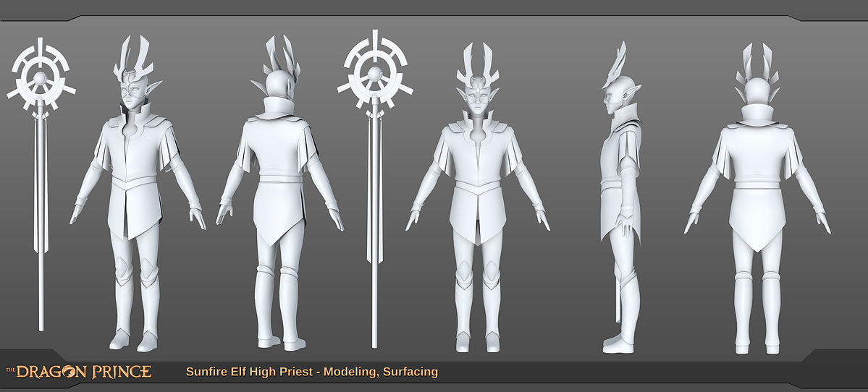Image resolution: width=868 pixels, height=392 pixels.
Task: Select the side profile elf model
Action: coord(622,197)
